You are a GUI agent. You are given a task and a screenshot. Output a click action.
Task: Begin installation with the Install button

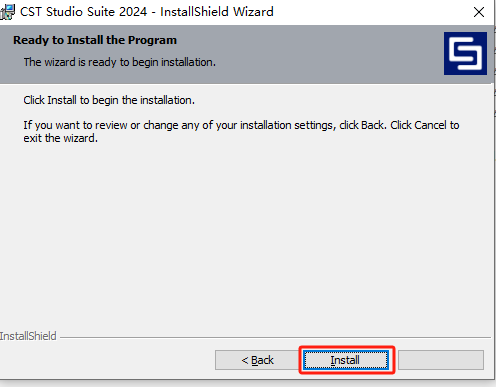click(346, 360)
